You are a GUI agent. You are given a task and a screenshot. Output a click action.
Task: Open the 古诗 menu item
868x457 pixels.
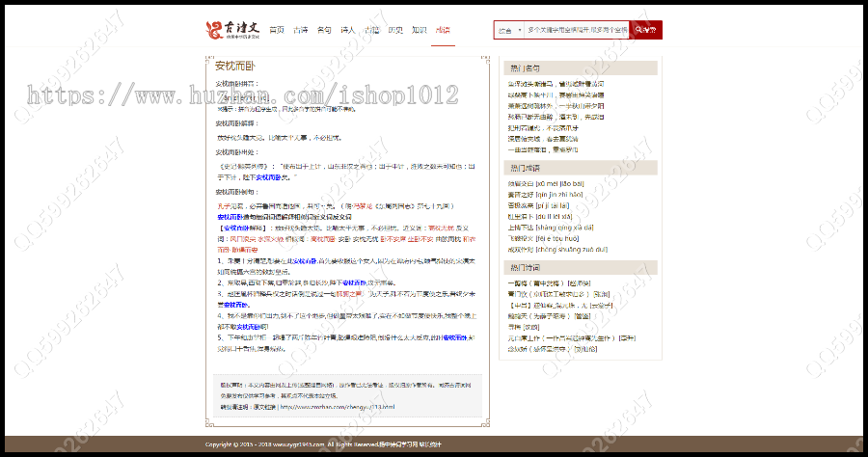301,31
